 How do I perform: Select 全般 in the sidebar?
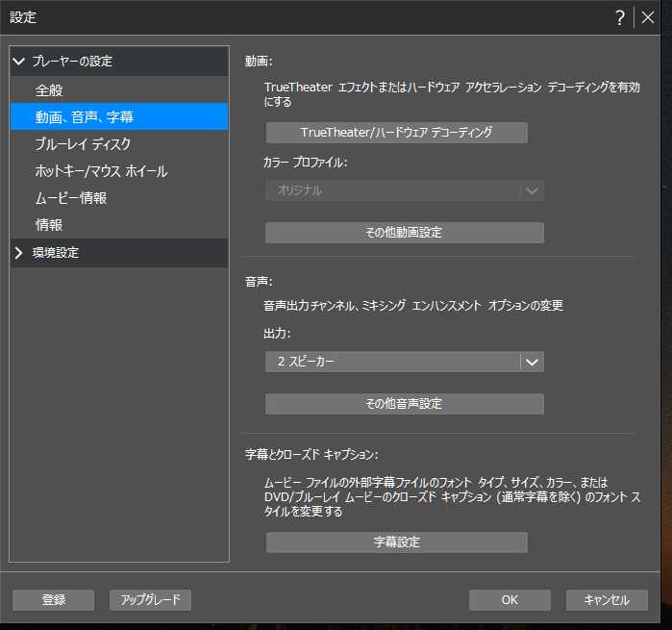tap(119, 90)
